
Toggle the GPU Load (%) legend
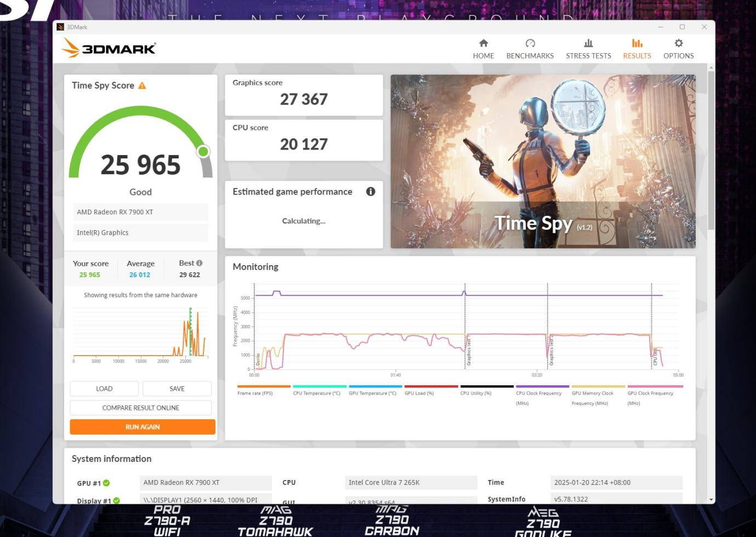click(x=431, y=390)
